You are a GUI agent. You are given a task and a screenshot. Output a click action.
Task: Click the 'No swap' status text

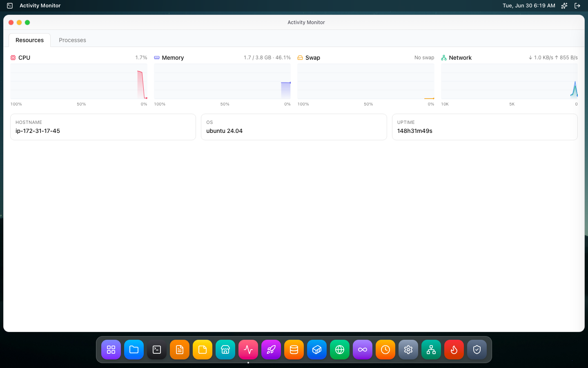coord(424,58)
